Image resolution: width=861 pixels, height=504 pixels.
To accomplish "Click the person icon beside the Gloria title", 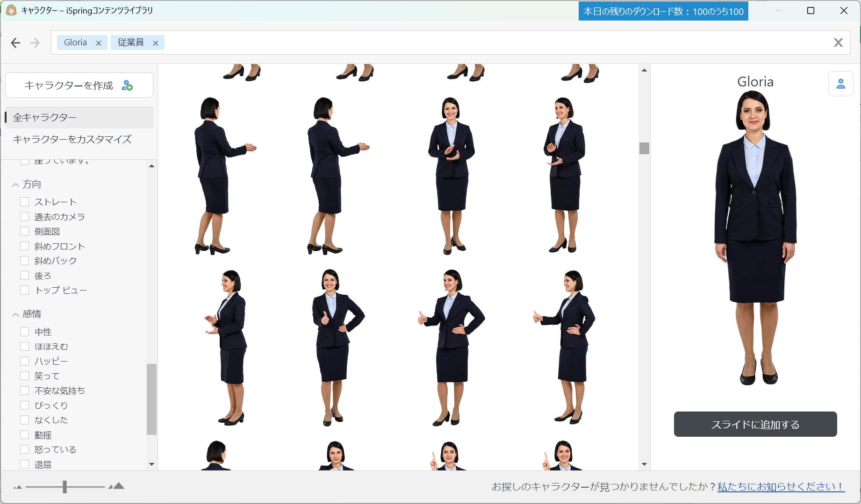I will [x=841, y=84].
